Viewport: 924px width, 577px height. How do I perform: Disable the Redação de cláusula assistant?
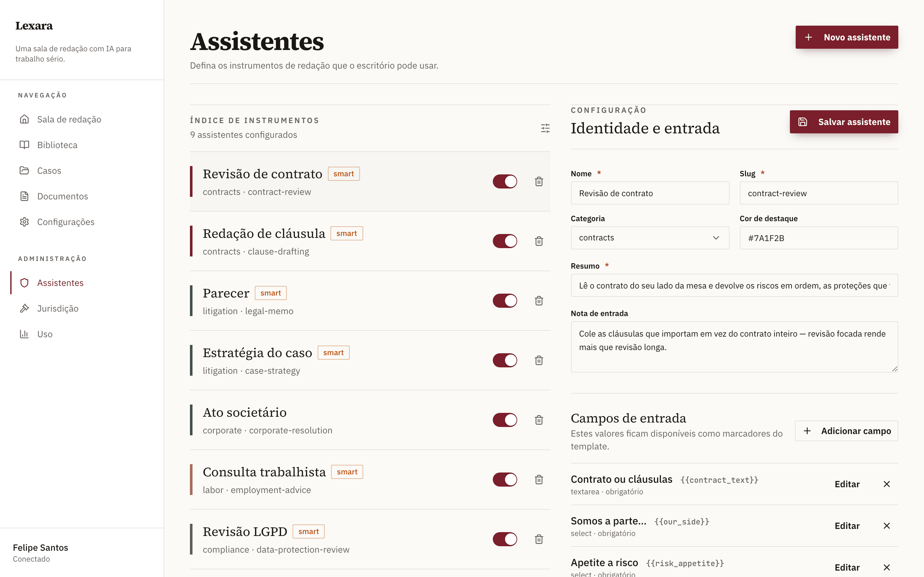505,241
